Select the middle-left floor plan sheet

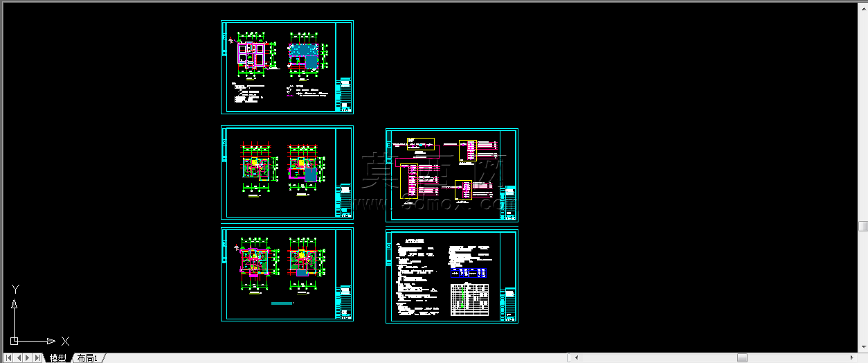point(287,173)
